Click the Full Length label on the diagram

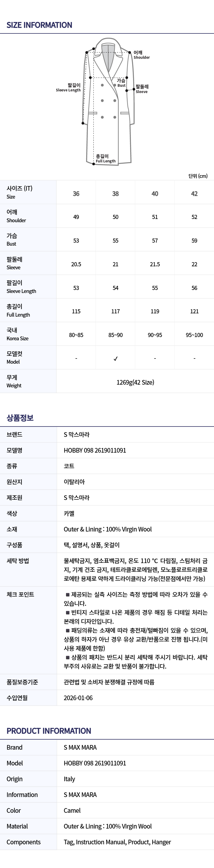point(105,158)
